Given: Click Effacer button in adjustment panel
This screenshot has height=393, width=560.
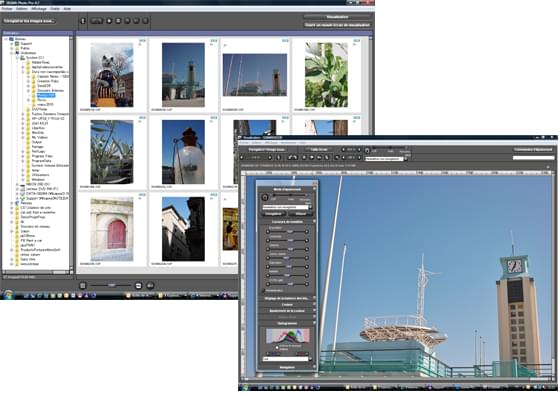Looking at the screenshot, I should (301, 214).
